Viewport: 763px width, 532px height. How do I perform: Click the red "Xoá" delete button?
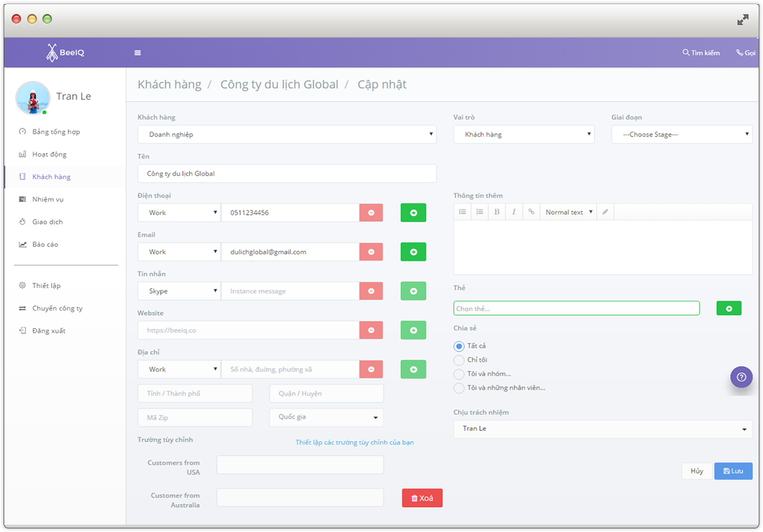422,498
